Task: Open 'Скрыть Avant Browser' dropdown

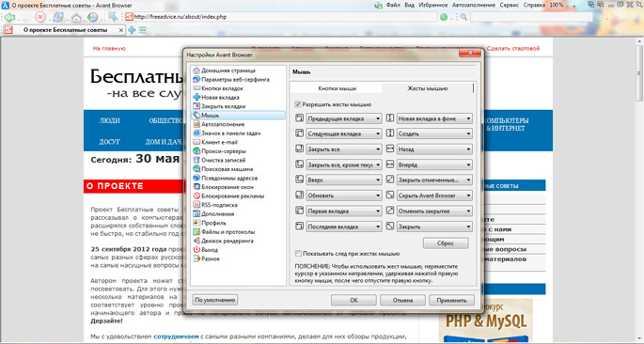Action: 434,195
